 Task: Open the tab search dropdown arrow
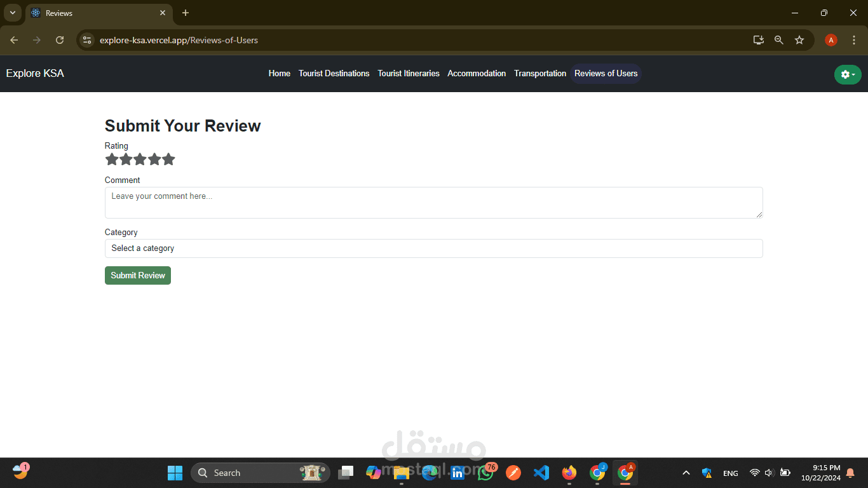point(12,13)
